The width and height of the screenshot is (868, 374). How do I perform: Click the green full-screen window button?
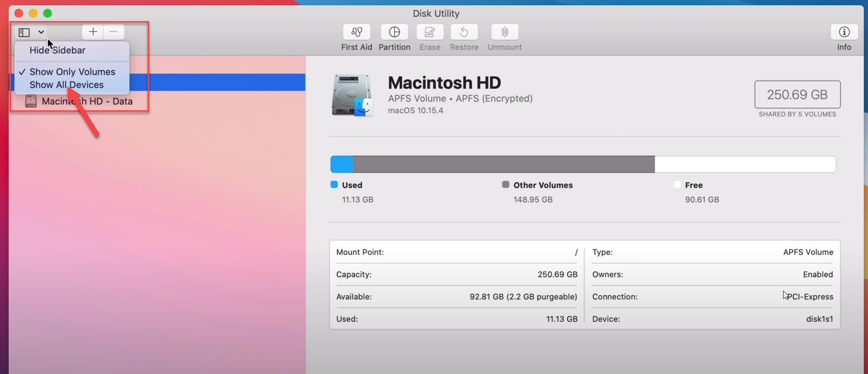(47, 13)
